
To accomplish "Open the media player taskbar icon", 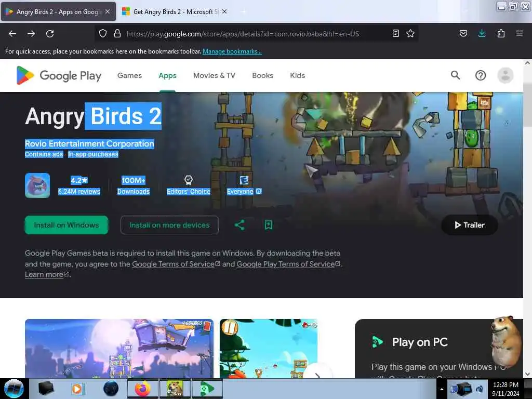I will pos(77,389).
